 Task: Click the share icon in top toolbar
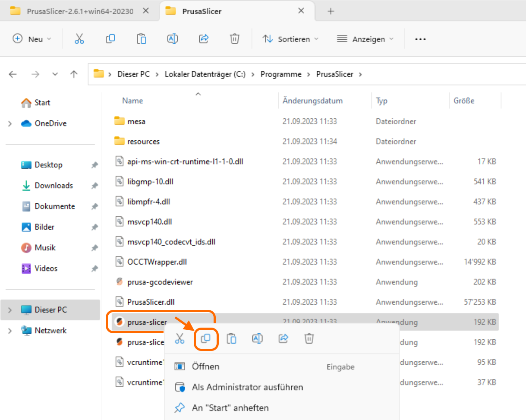tap(204, 39)
